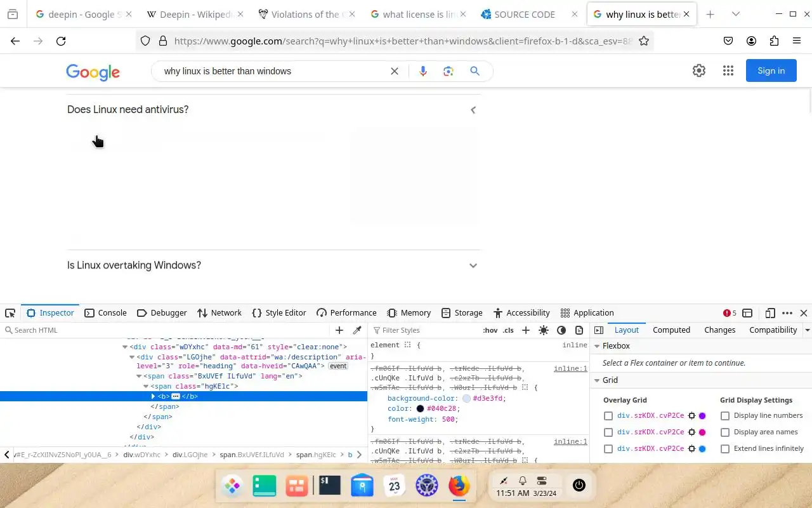Create a new node with the plus icon beside Search HTML
Viewport: 812px width, 508px height.
tap(339, 330)
